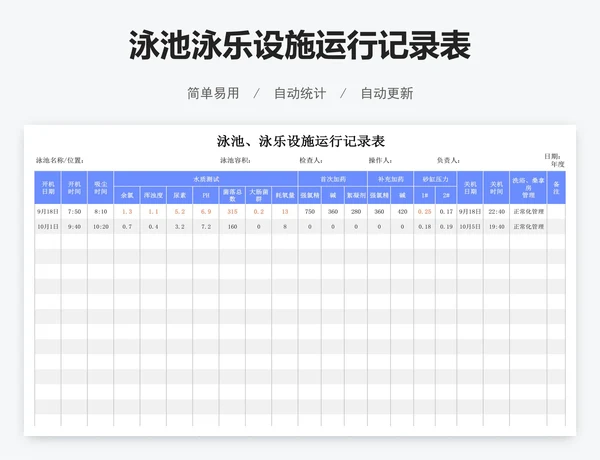Select the 1# pressure column header
Viewport: 600px width, 460px height.
pos(425,195)
